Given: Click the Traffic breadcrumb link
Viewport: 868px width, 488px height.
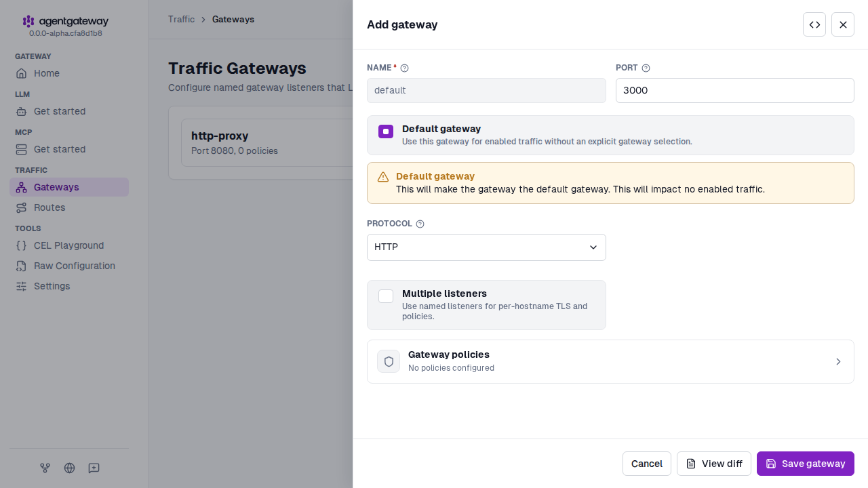Looking at the screenshot, I should pyautogui.click(x=181, y=19).
